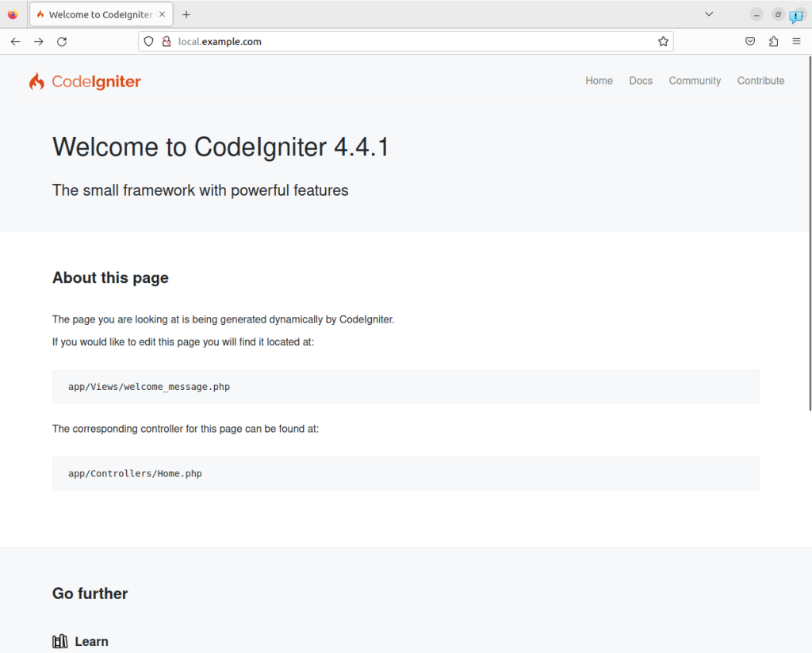Click the Firefox icon left of the tab bar
Image resolution: width=812 pixels, height=653 pixels.
tap(13, 13)
